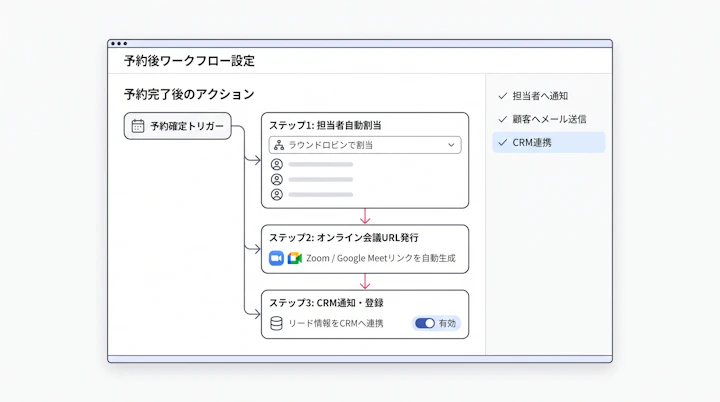
Task: Click the round-robin hierarchy icon
Action: tap(279, 145)
